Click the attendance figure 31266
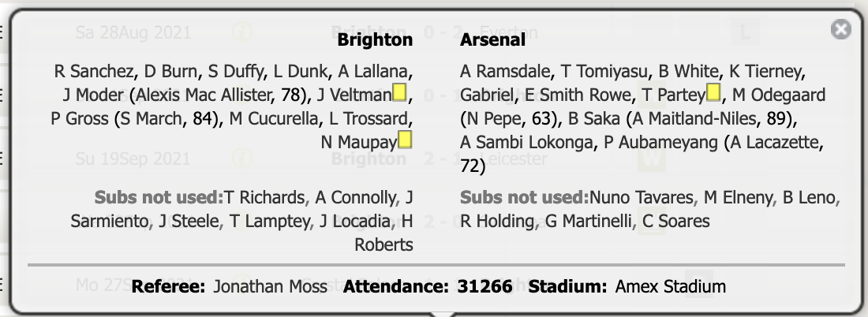868x317 pixels. 485,286
